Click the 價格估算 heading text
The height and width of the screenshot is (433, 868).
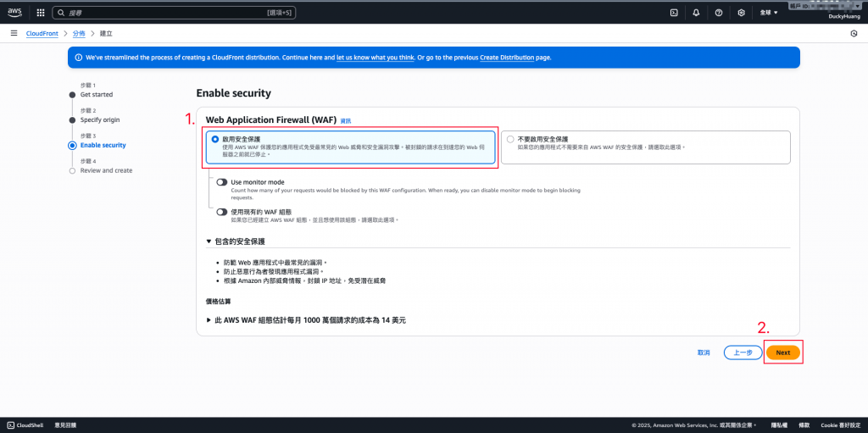pos(216,302)
